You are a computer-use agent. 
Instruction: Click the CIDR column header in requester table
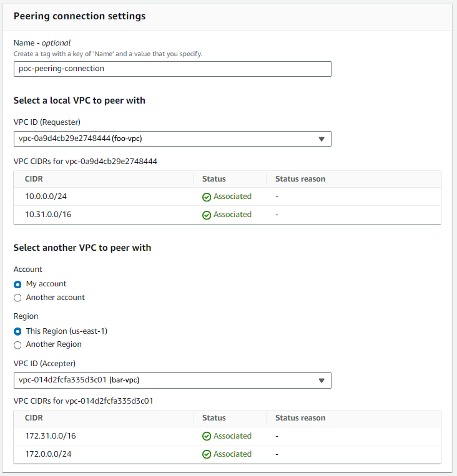point(34,179)
